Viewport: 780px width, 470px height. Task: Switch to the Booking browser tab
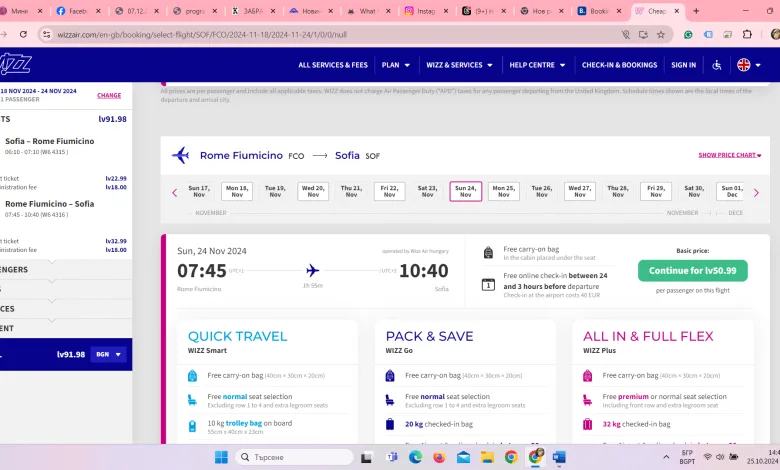pos(600,11)
